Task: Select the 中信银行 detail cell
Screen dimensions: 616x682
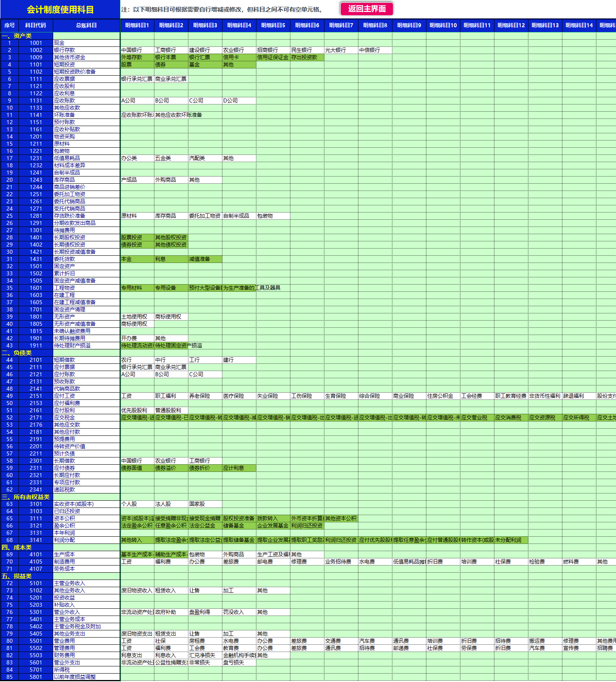Action: coord(375,50)
